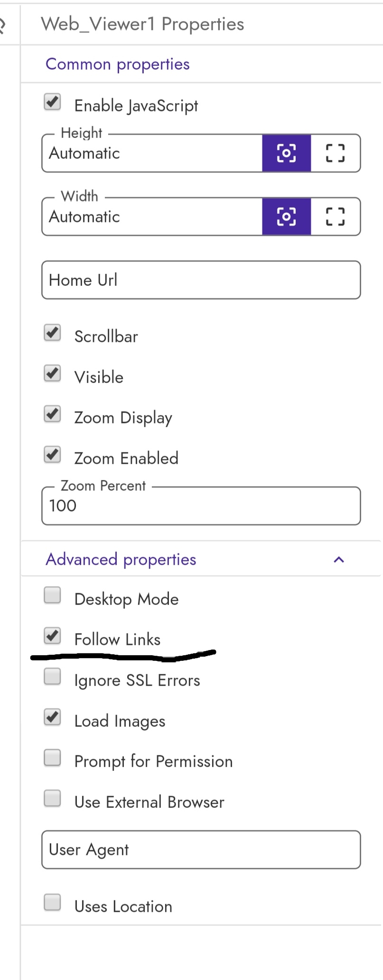This screenshot has height=980, width=383.
Task: Check the Use External Browser option
Action: pyautogui.click(x=52, y=798)
